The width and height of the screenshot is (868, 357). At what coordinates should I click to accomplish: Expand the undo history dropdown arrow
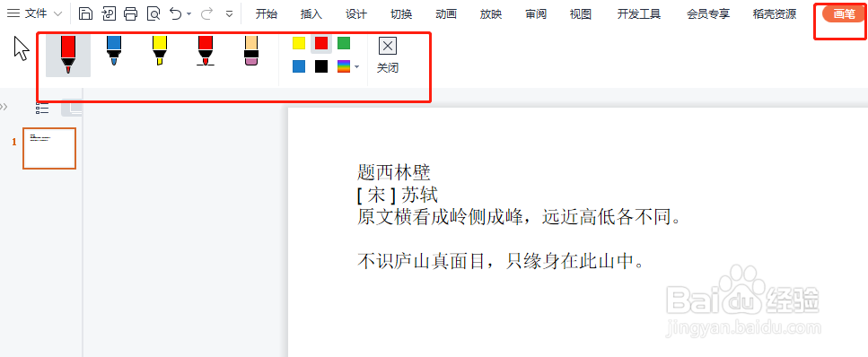[189, 14]
